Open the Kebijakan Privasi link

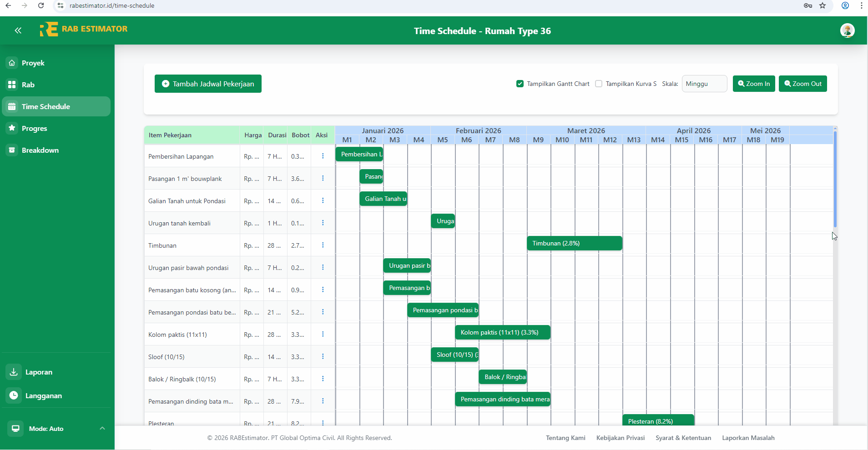point(620,438)
